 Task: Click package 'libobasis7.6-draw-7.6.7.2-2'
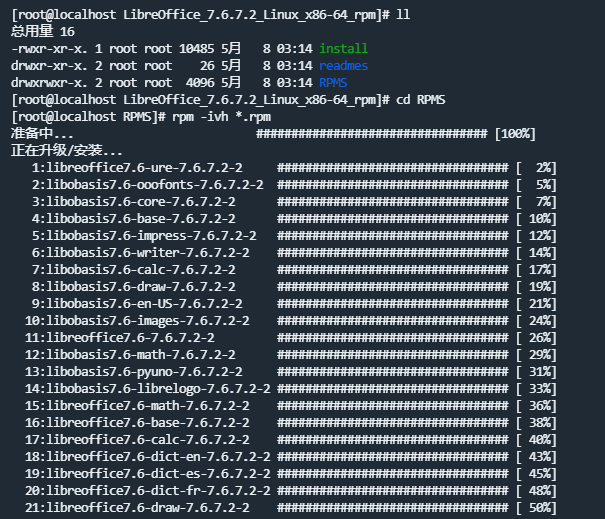pyautogui.click(x=141, y=286)
